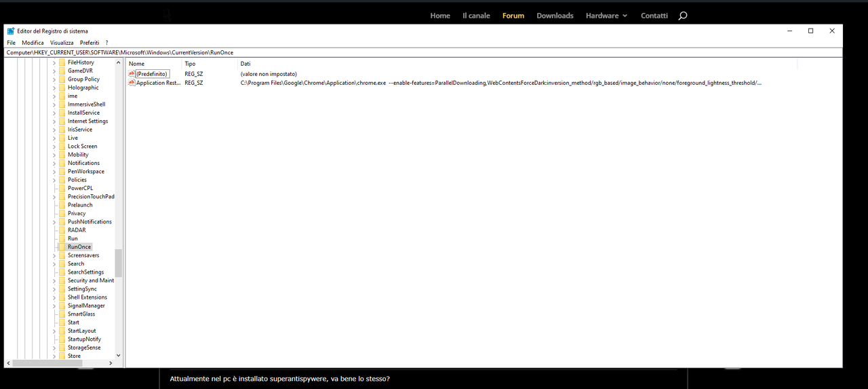Click the Application Restart string value icon
This screenshot has width=868, height=389.
click(x=132, y=82)
